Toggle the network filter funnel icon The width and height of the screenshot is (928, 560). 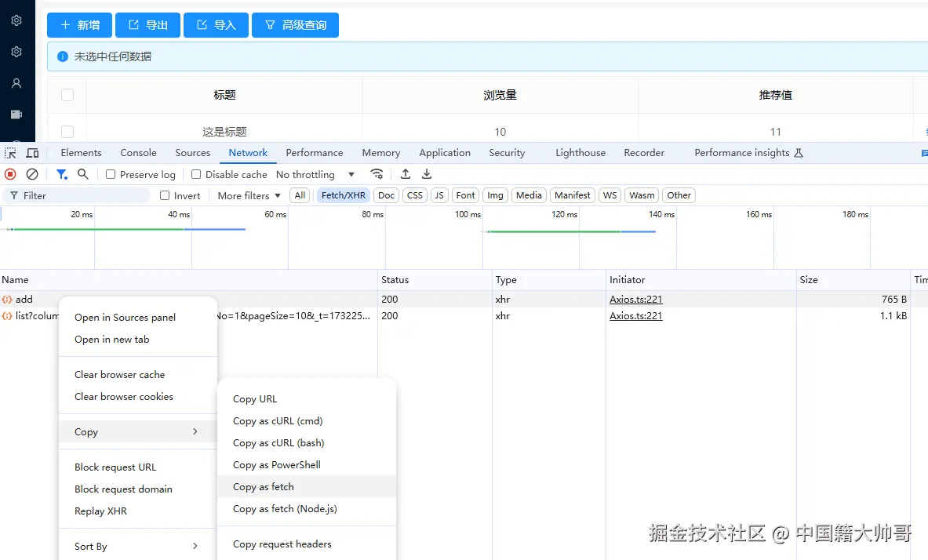pos(61,174)
